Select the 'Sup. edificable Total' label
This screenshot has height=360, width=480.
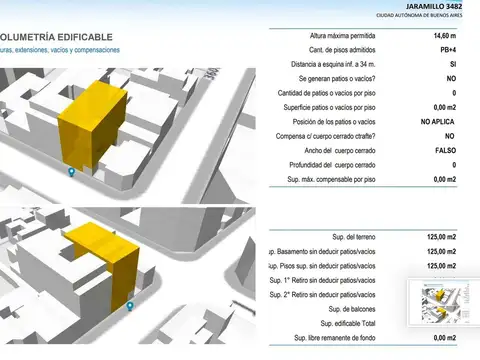click(x=348, y=323)
